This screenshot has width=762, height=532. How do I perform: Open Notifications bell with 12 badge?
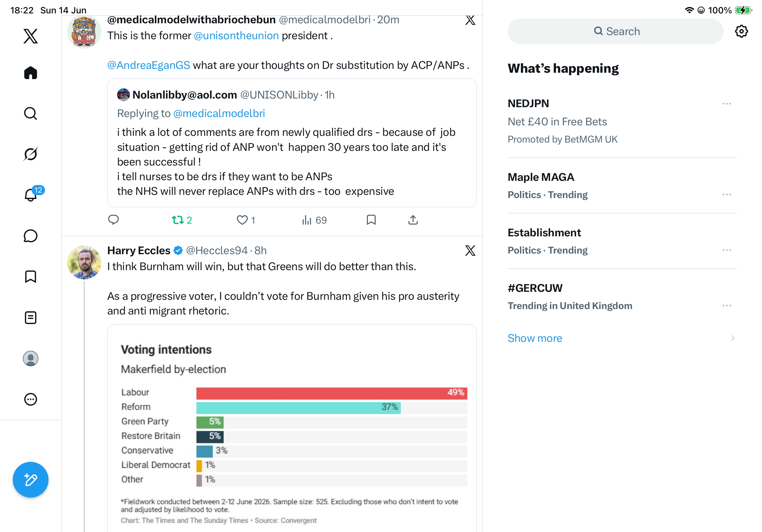click(x=31, y=194)
